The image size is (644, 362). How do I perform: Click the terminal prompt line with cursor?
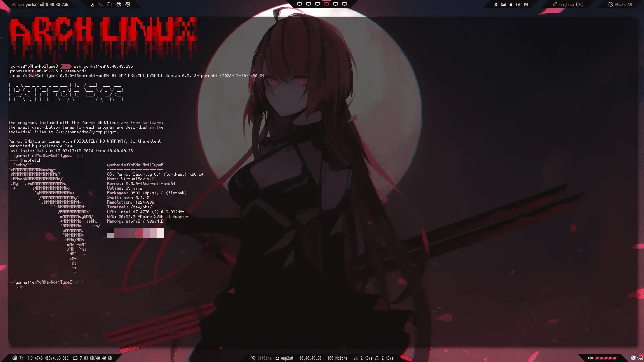pos(17,287)
